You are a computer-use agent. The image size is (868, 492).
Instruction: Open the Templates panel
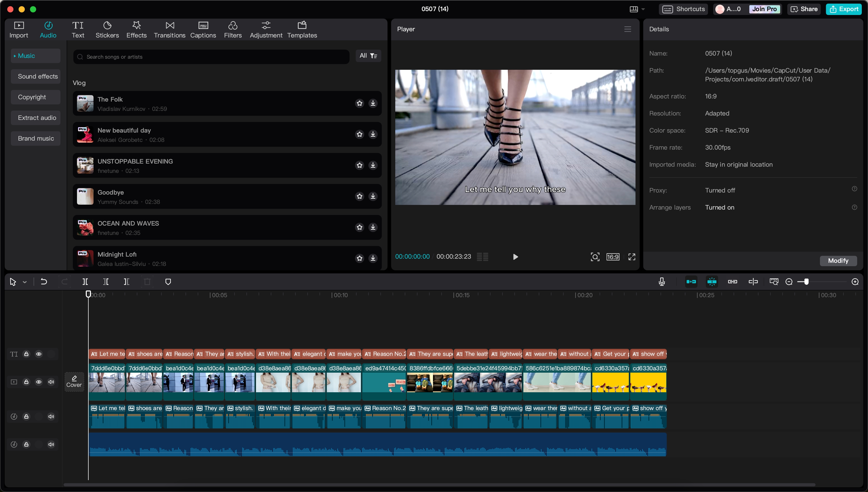[302, 29]
